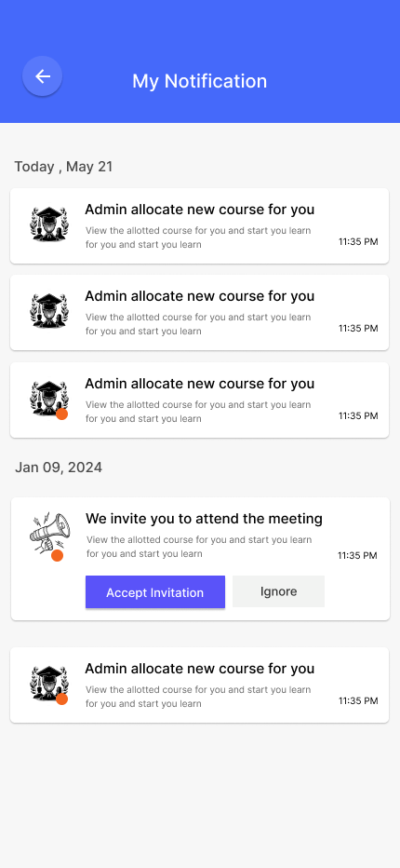The width and height of the screenshot is (400, 868).
Task: Open second 'Admin allocate new course' notification title
Action: pos(200,296)
